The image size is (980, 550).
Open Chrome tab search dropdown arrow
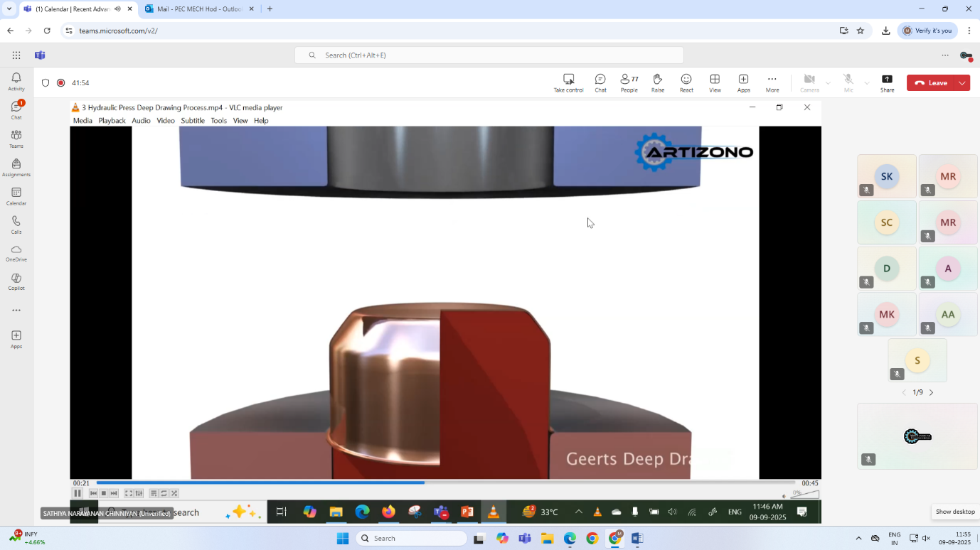click(x=9, y=9)
